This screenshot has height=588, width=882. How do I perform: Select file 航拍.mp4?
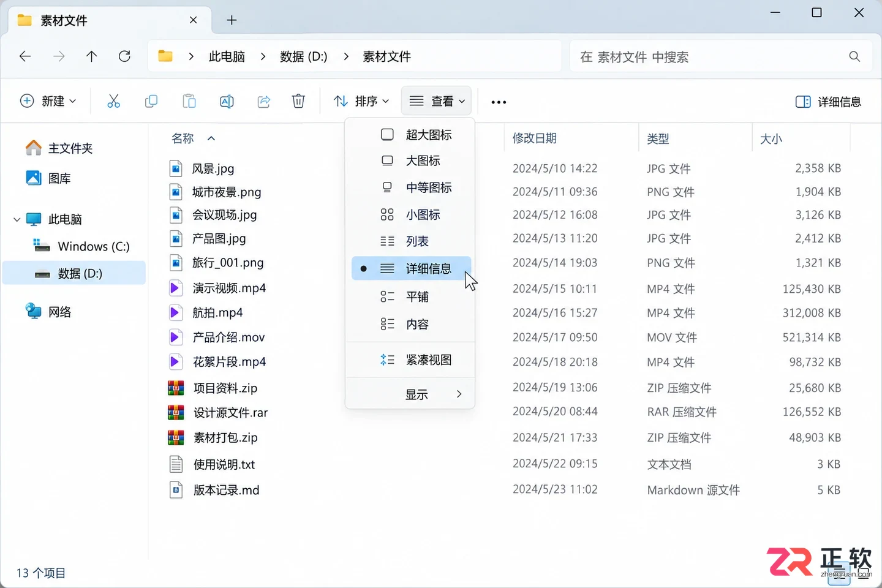(217, 312)
